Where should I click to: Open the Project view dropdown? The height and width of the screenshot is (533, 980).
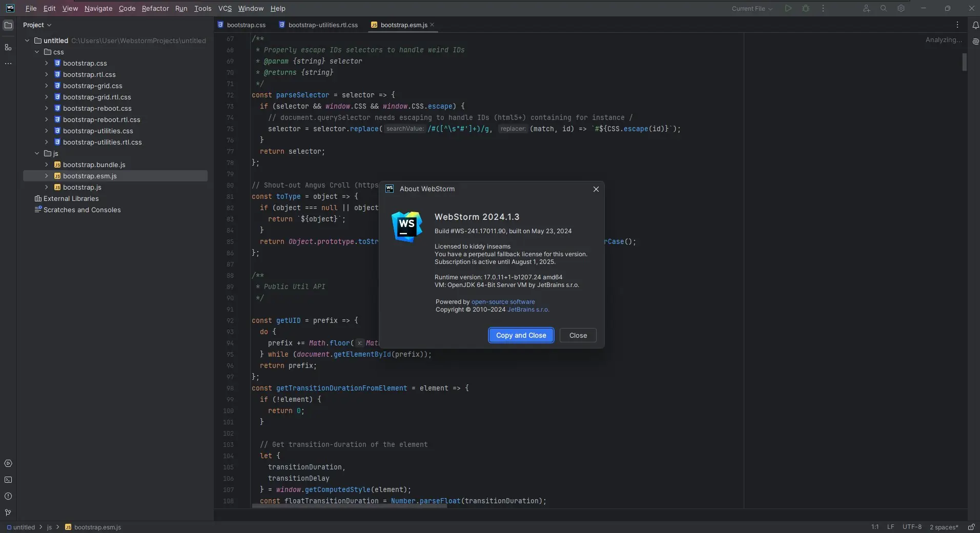(x=37, y=25)
